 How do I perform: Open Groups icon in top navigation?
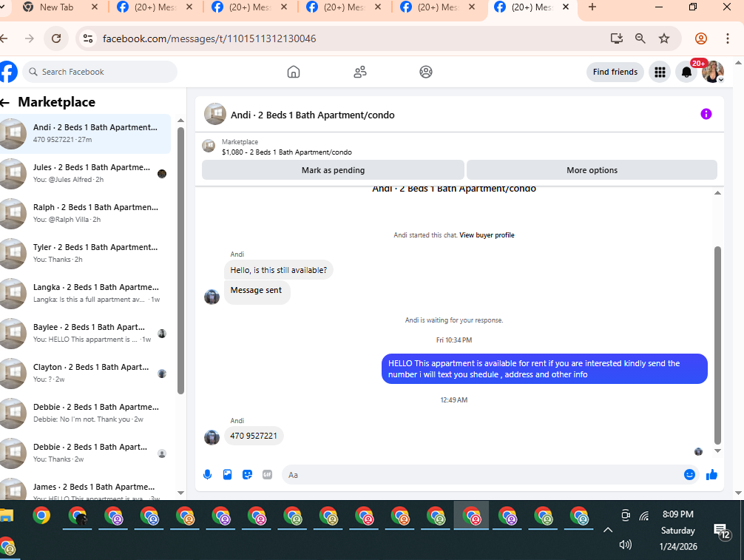click(425, 72)
